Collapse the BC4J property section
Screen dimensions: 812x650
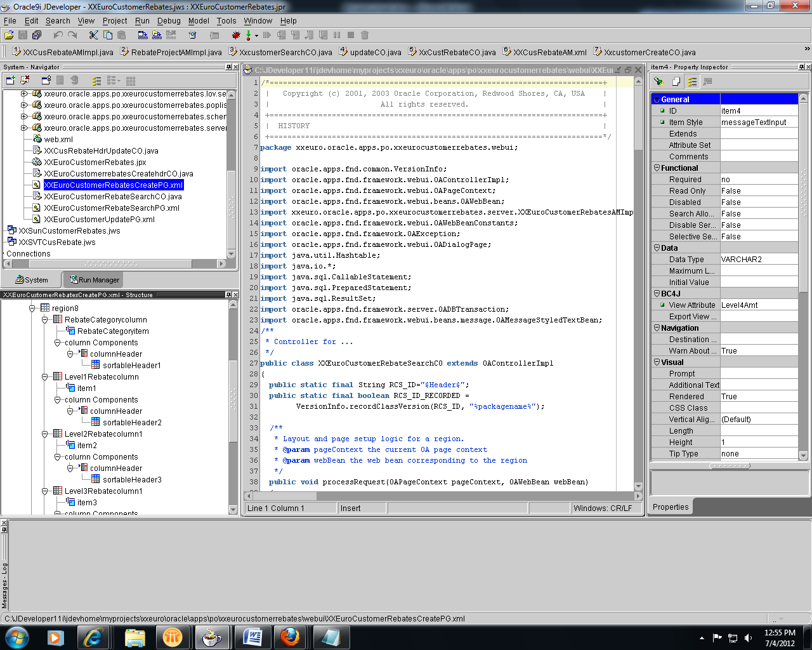pos(657,293)
